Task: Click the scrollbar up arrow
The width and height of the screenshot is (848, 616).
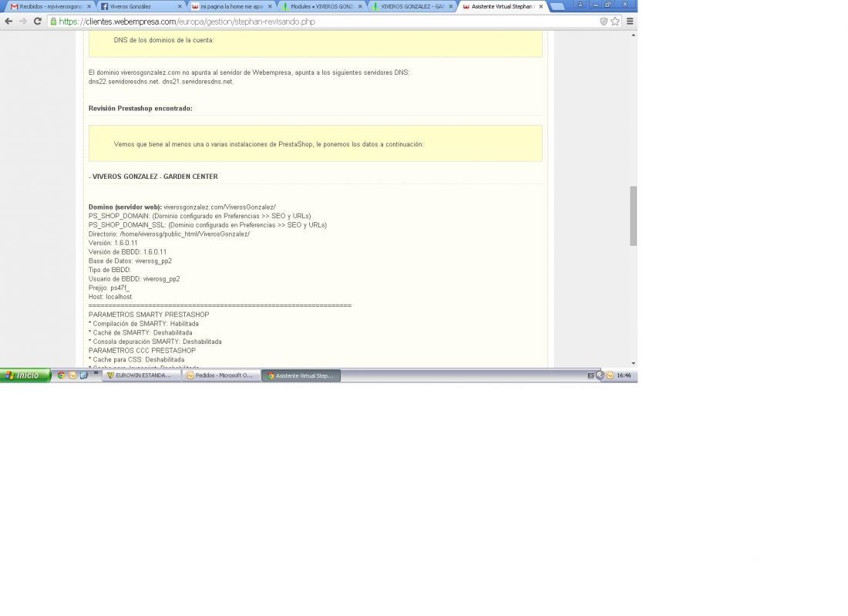Action: tap(633, 35)
